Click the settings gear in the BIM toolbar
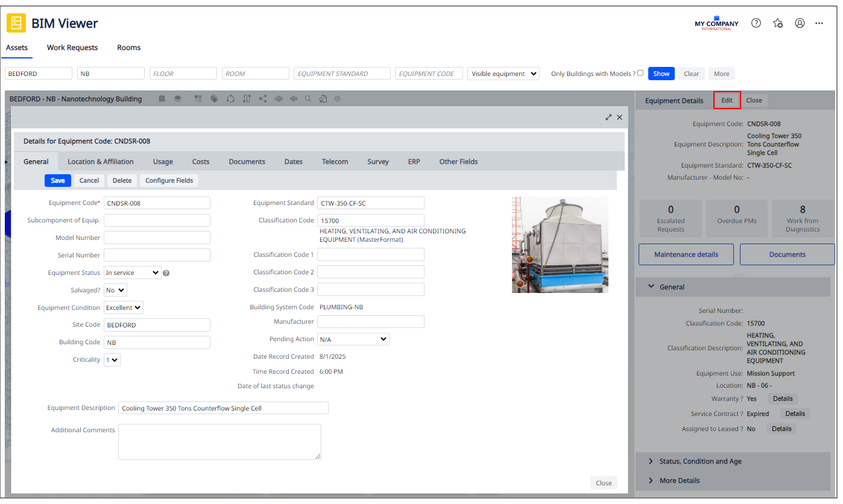The height and width of the screenshot is (504, 843). (x=337, y=98)
